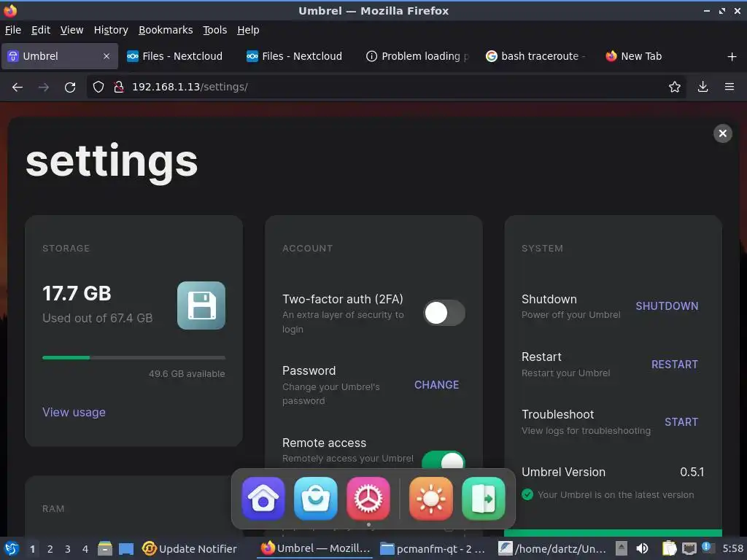
Task: Switch to virtual desktop 4
Action: click(85, 549)
